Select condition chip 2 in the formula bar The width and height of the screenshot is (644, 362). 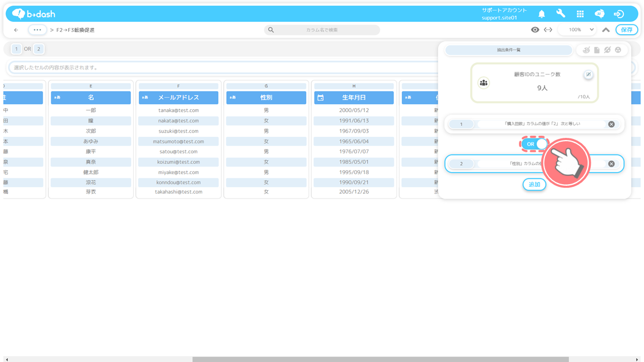pos(38,49)
